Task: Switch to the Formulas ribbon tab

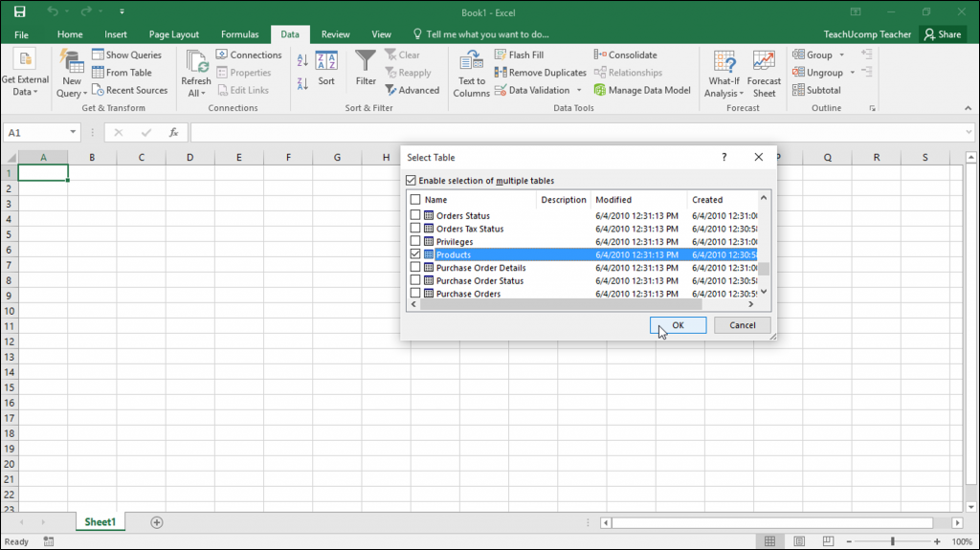Action: 239,34
